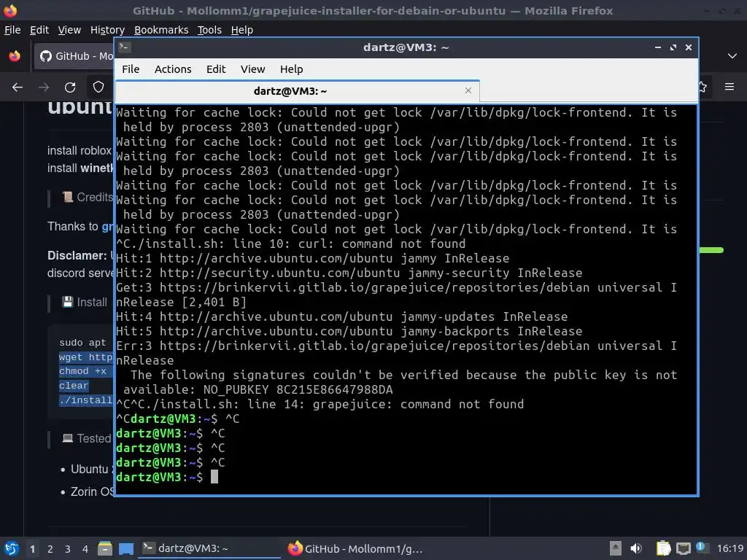747x560 pixels.
Task: Click the terminal window title bar icon
Action: [x=125, y=47]
